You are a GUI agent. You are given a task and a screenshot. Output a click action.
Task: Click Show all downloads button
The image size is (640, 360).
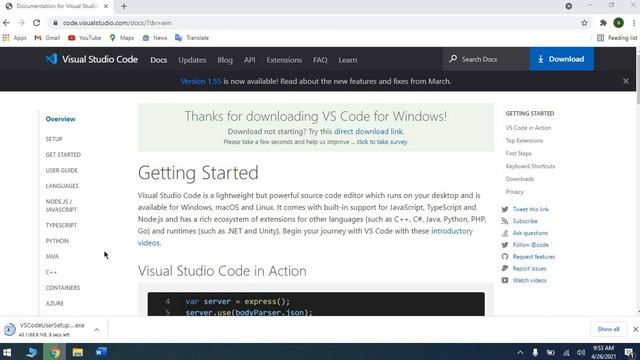pos(608,329)
